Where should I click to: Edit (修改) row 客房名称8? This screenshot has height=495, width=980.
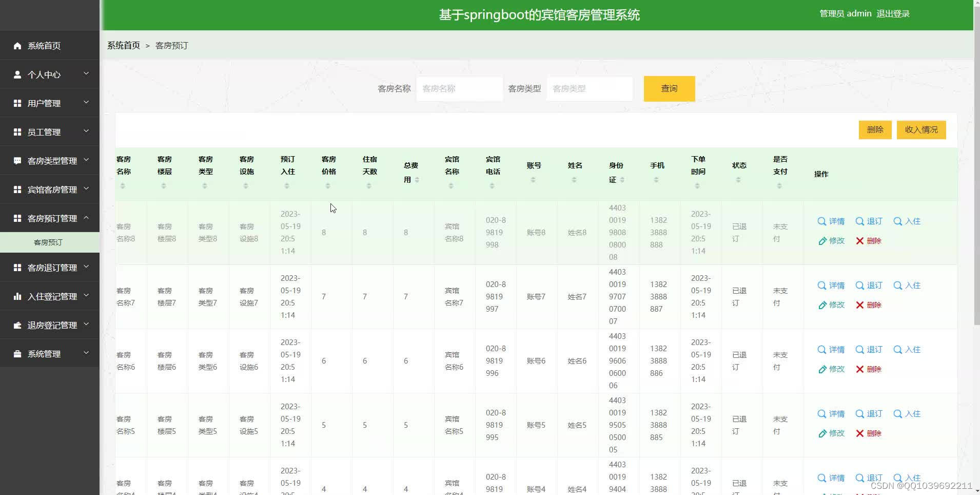pos(831,241)
